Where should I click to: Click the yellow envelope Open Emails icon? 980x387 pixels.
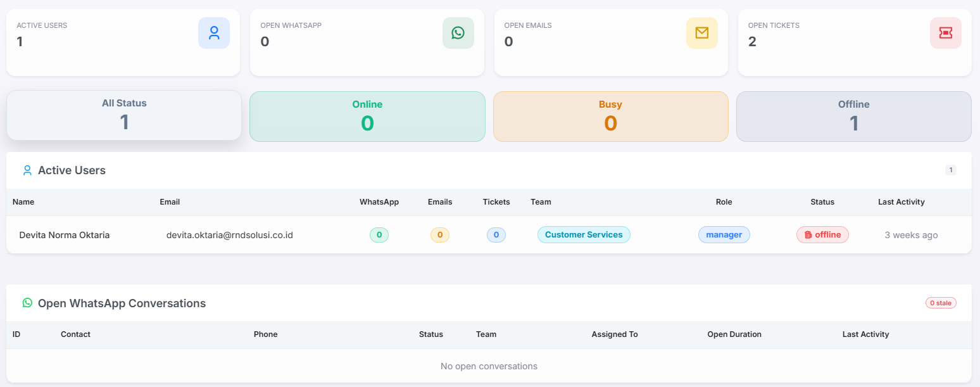pyautogui.click(x=702, y=33)
